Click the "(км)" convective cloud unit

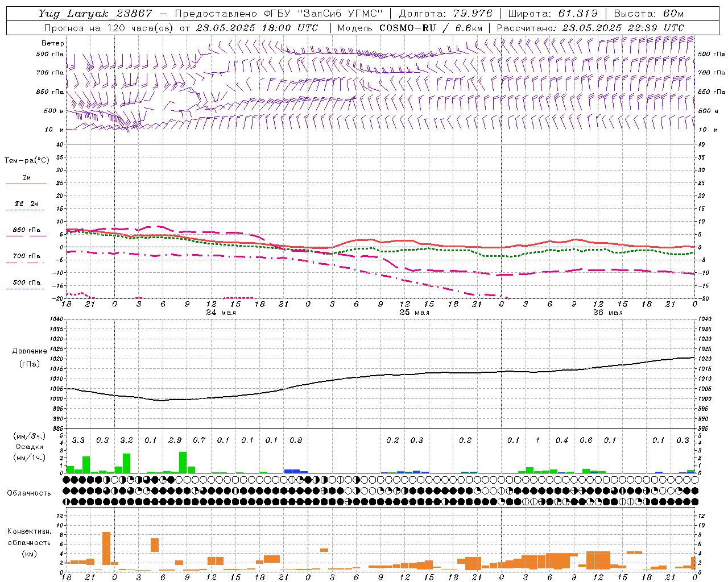point(29,554)
